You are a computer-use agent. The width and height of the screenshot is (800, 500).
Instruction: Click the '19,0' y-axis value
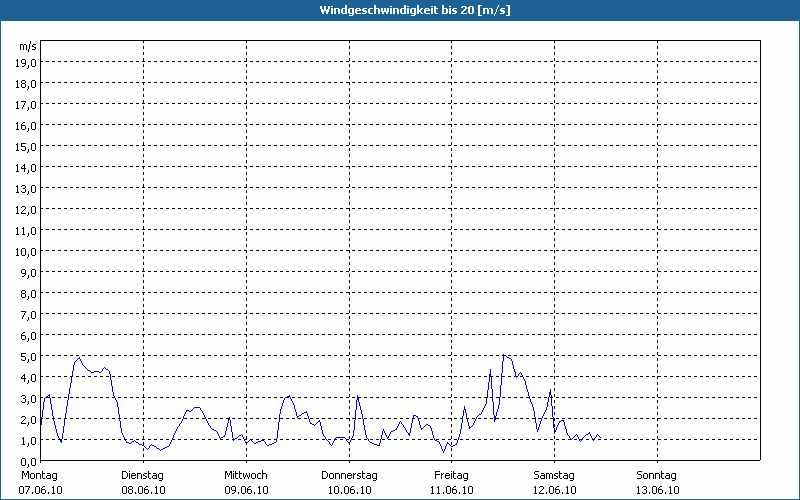pos(26,63)
